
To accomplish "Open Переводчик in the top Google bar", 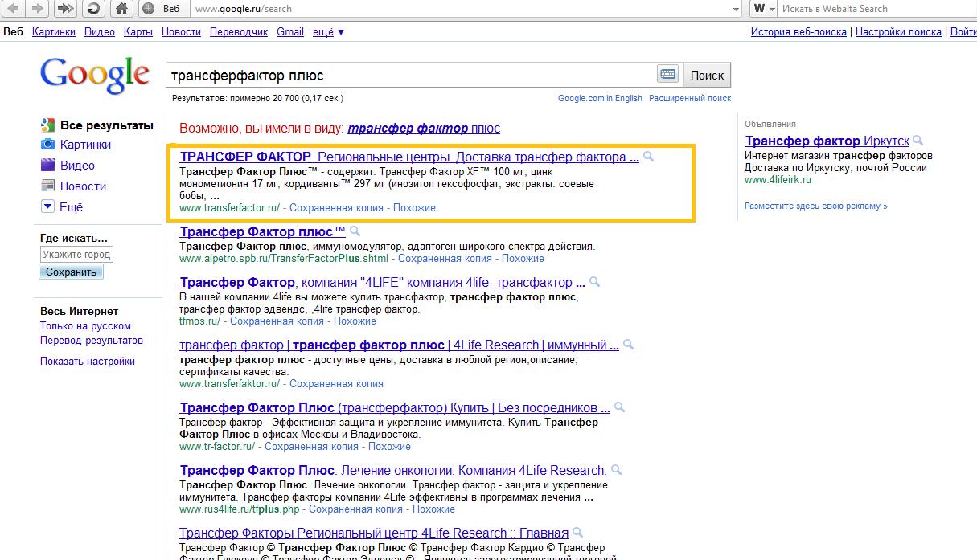I will coord(239,32).
